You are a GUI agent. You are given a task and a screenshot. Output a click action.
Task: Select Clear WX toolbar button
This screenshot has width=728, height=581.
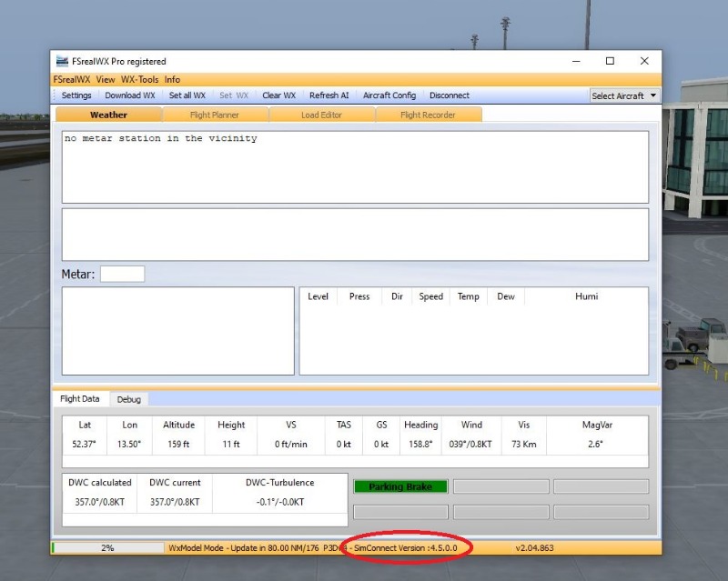coord(278,95)
